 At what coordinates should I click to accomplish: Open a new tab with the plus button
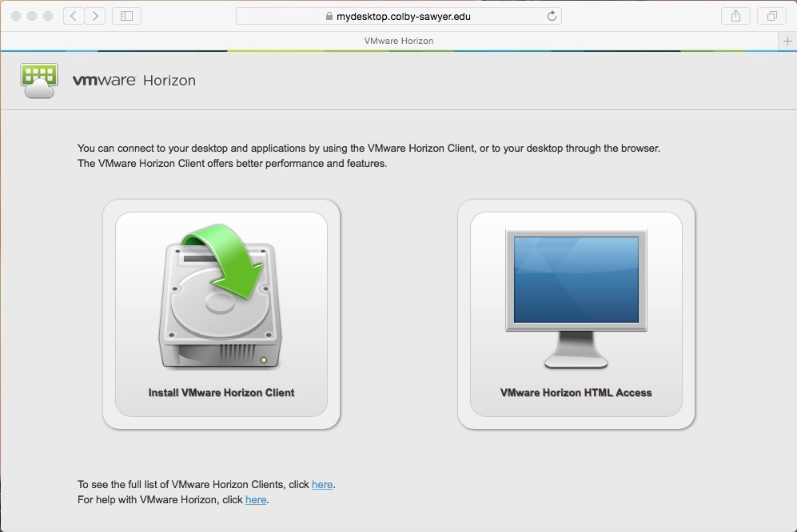pyautogui.click(x=787, y=40)
